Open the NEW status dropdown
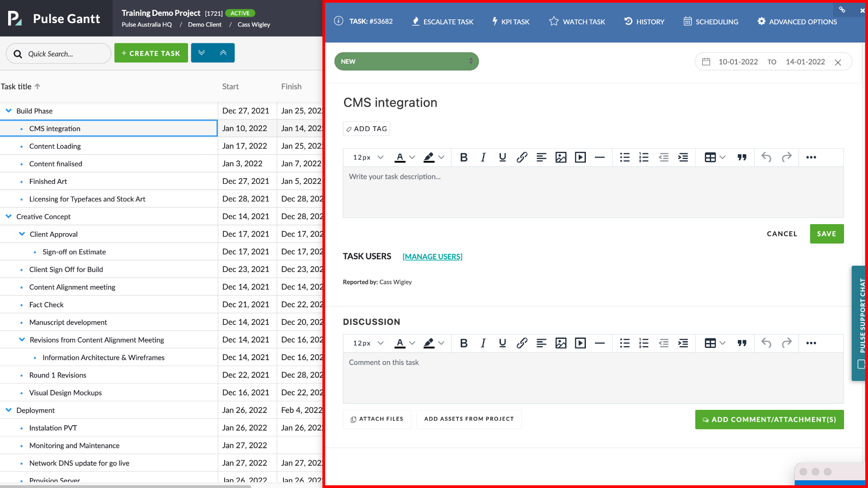The image size is (868, 488). [406, 61]
